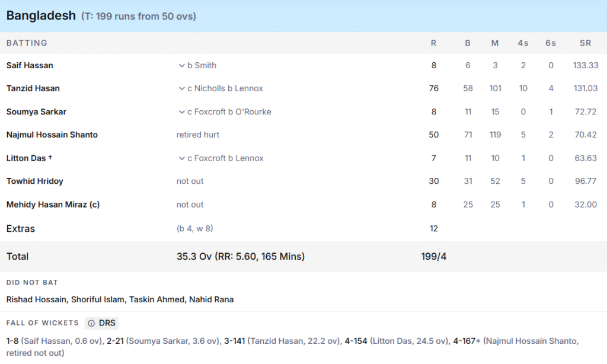The image size is (607, 364).
Task: Select the Bangladesh team heading
Action: coord(40,15)
